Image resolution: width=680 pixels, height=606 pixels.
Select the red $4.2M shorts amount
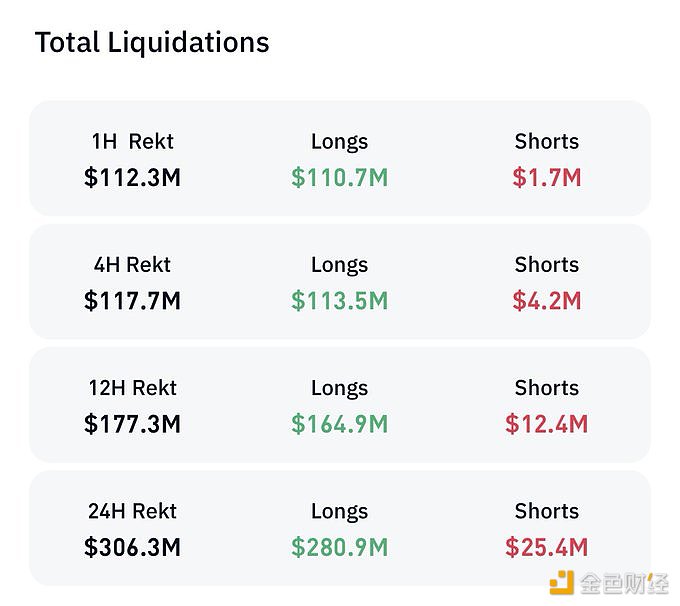(x=546, y=301)
